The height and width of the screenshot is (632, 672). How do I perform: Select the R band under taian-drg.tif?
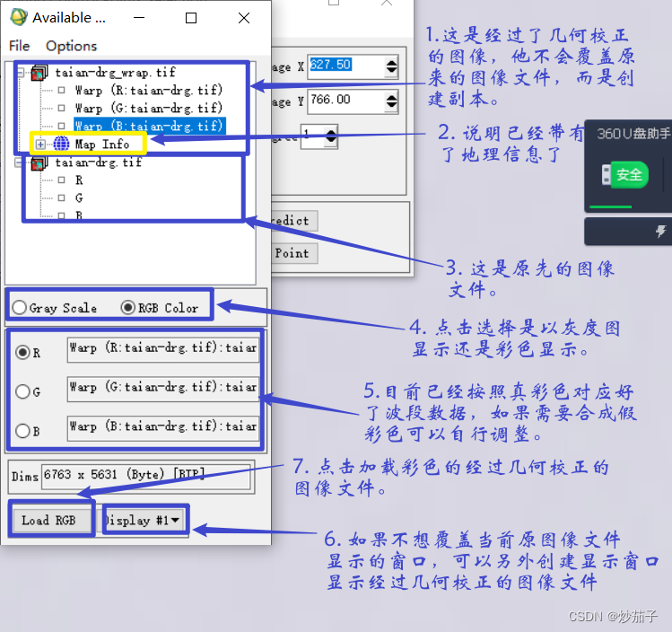point(79,180)
